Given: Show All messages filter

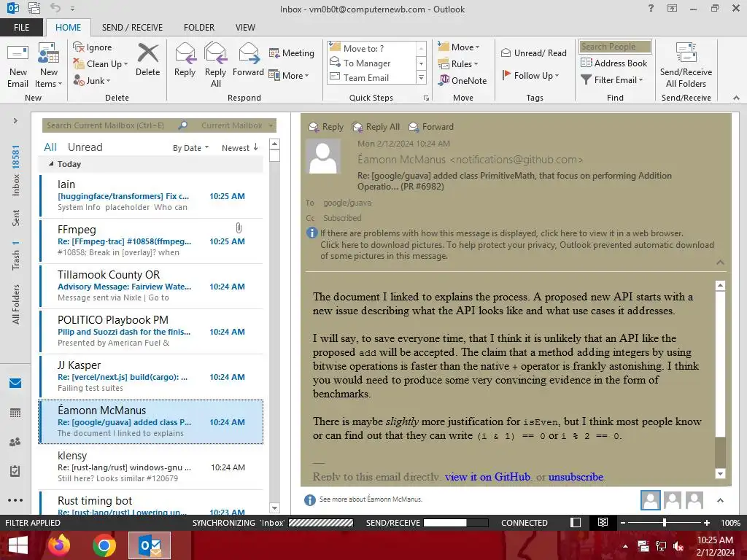Looking at the screenshot, I should click(50, 147).
